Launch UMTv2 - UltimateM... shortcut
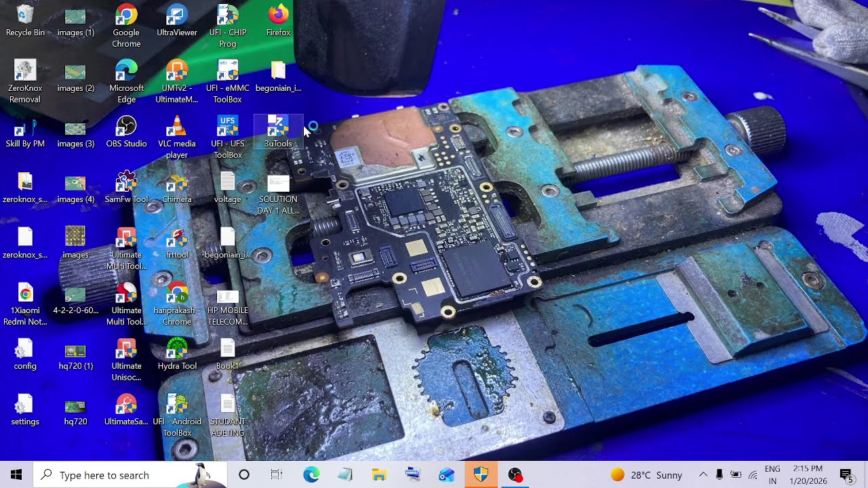The width and height of the screenshot is (868, 488). tap(177, 81)
